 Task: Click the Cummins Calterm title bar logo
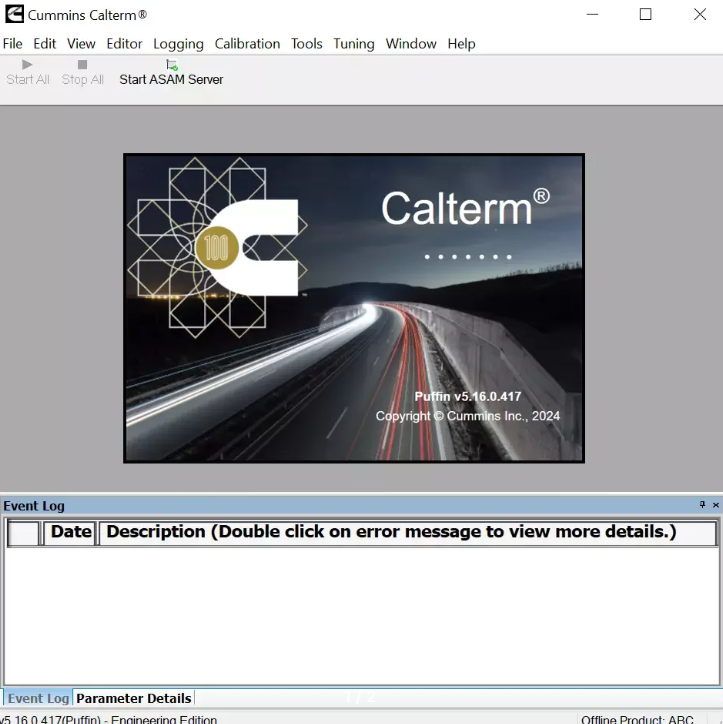click(x=14, y=14)
